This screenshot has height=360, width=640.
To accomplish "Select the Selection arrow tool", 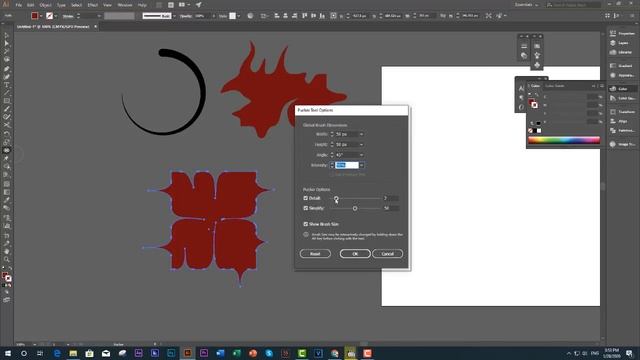I will 7,36.
